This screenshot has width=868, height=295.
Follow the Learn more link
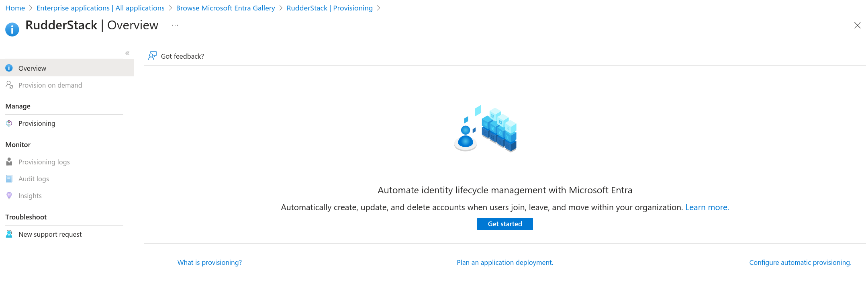click(707, 207)
